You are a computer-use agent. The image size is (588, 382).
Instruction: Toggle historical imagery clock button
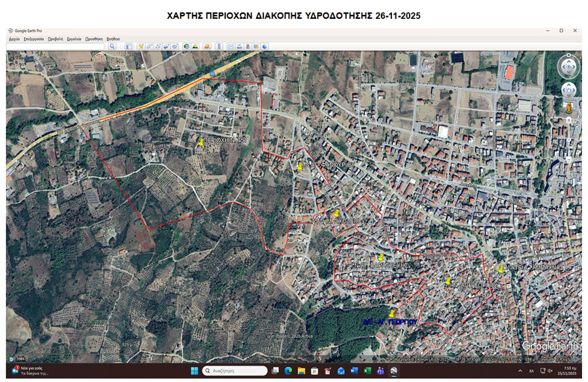click(186, 46)
